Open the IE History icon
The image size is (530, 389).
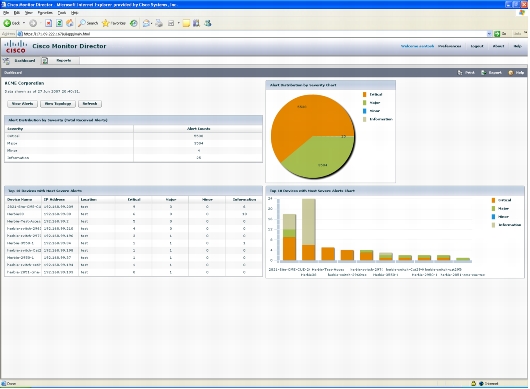pyautogui.click(x=134, y=23)
